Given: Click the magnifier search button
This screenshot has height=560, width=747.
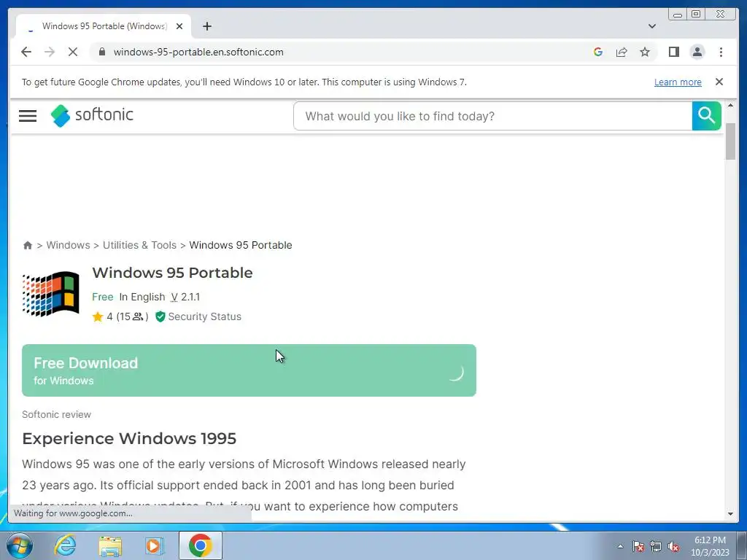Looking at the screenshot, I should pos(706,116).
